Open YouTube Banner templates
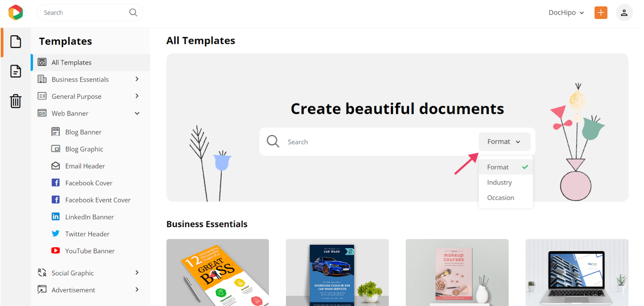 (91, 251)
